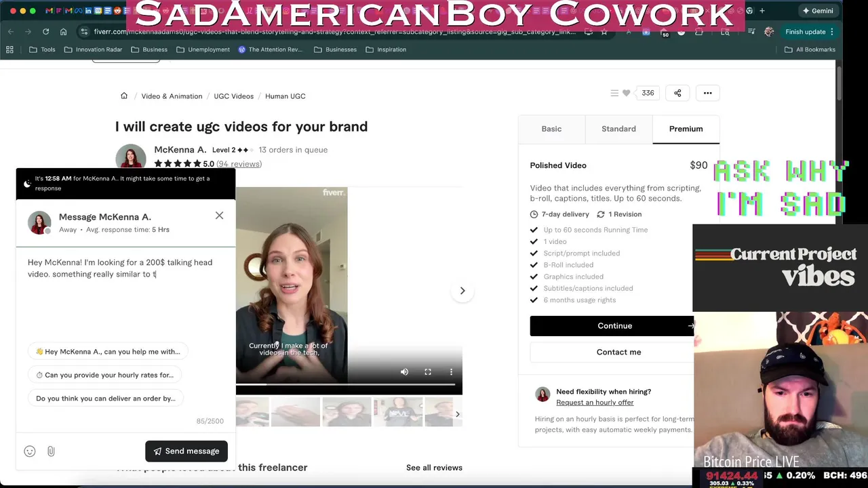Open a new browser tab
The height and width of the screenshot is (488, 868).
click(762, 11)
